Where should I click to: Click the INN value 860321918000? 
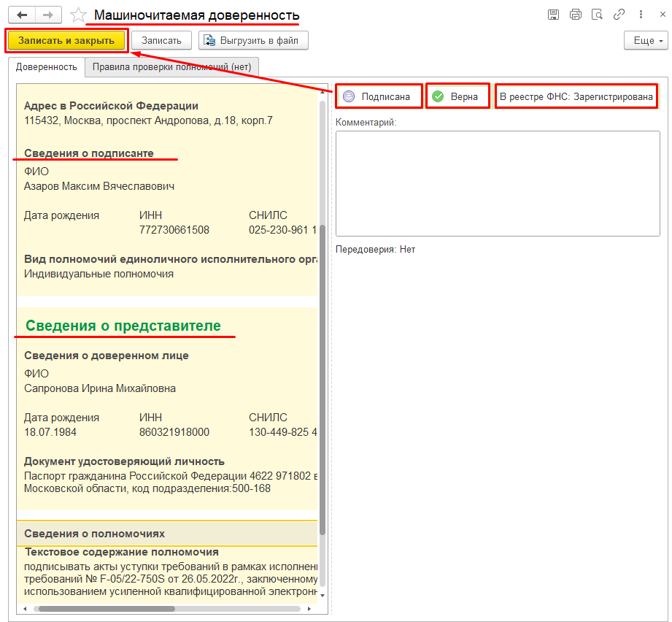(x=174, y=432)
